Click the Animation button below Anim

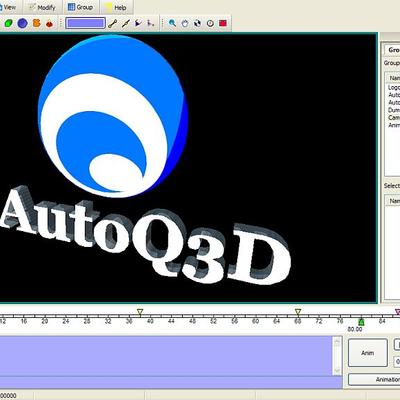pos(374,379)
